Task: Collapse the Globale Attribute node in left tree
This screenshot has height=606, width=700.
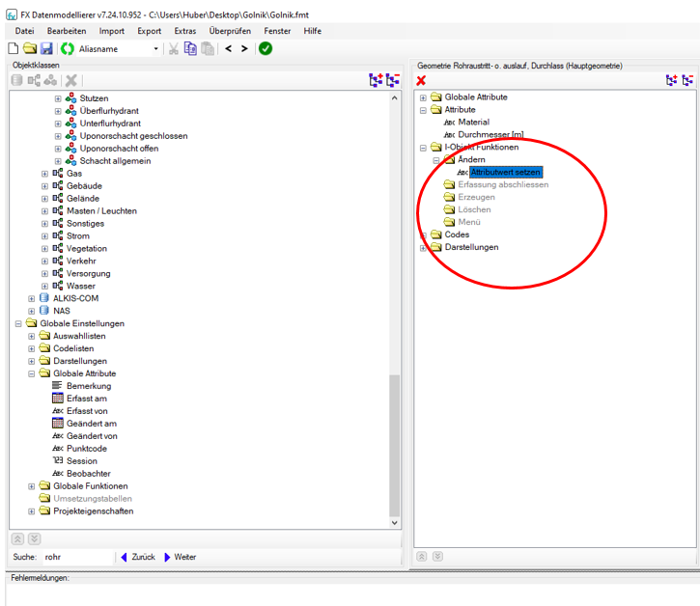Action: pyautogui.click(x=32, y=373)
